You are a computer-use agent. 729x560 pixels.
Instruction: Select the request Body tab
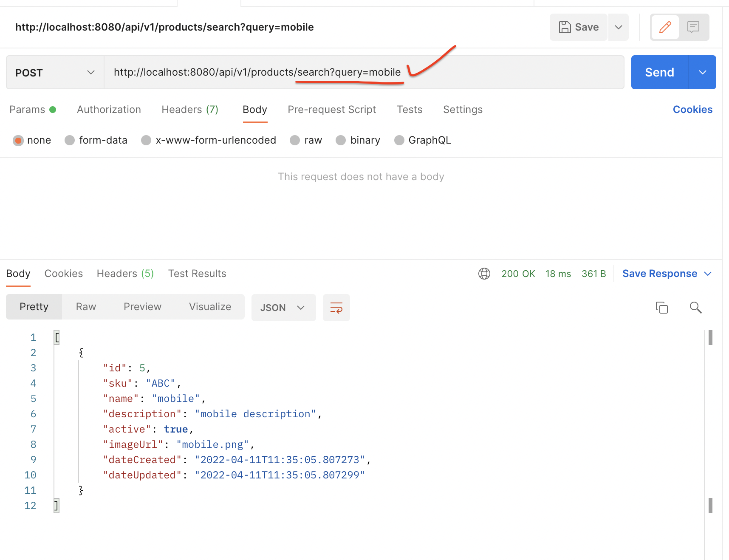coord(255,110)
